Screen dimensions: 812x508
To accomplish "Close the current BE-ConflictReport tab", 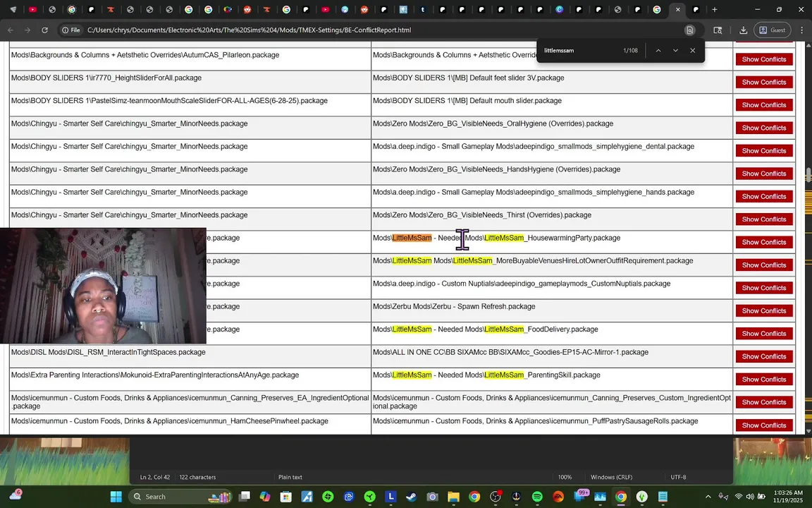I will point(677,9).
